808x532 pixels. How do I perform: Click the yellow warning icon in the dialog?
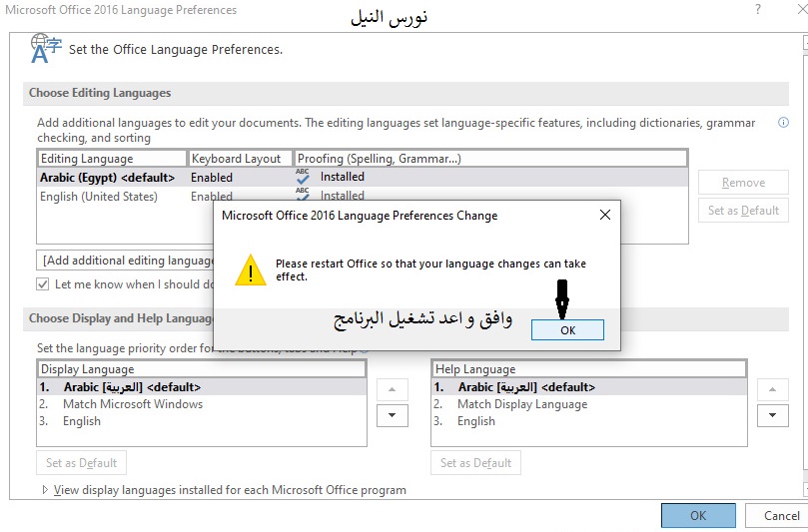click(251, 269)
